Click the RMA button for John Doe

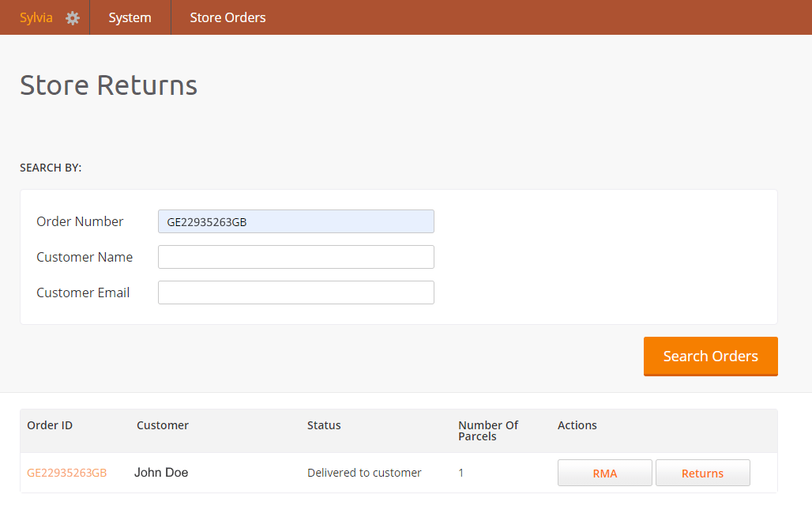pyautogui.click(x=604, y=473)
